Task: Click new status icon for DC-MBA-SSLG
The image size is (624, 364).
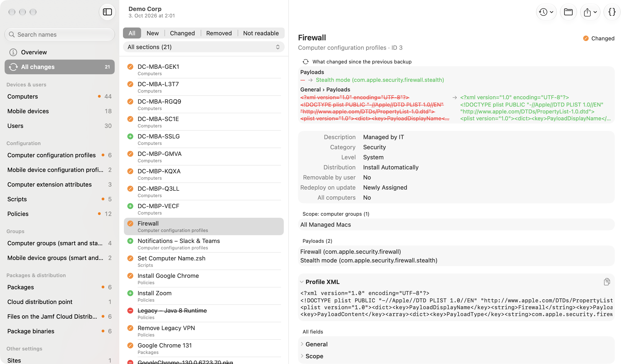Action: pos(130,136)
